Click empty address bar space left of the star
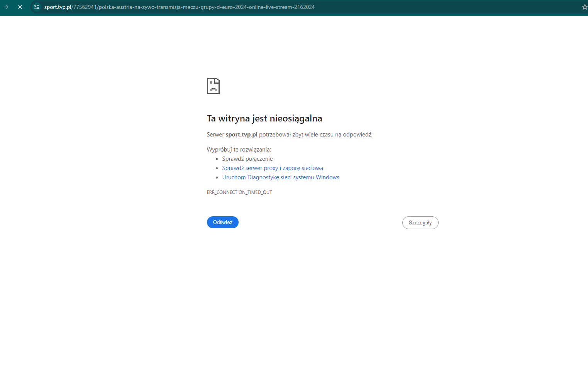Screen dimensions: 588x374 click(x=444, y=7)
